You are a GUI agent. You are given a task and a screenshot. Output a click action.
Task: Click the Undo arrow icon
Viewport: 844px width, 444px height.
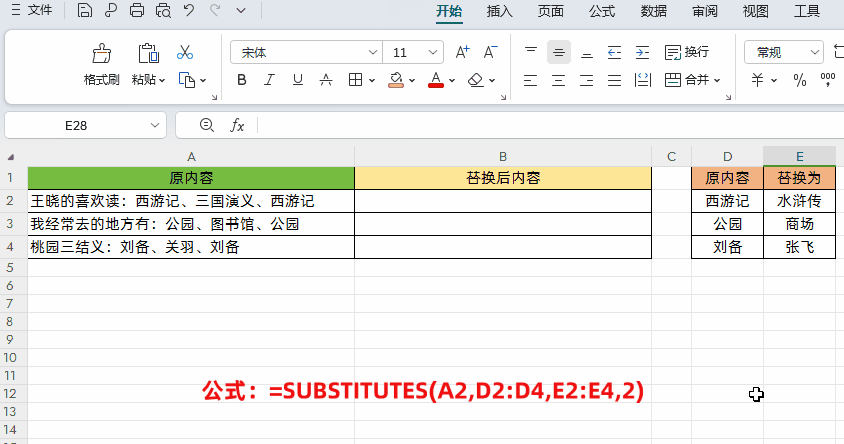[189, 11]
